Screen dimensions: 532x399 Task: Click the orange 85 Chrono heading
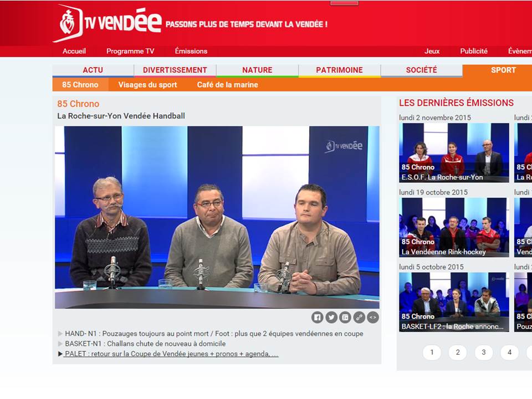point(78,104)
